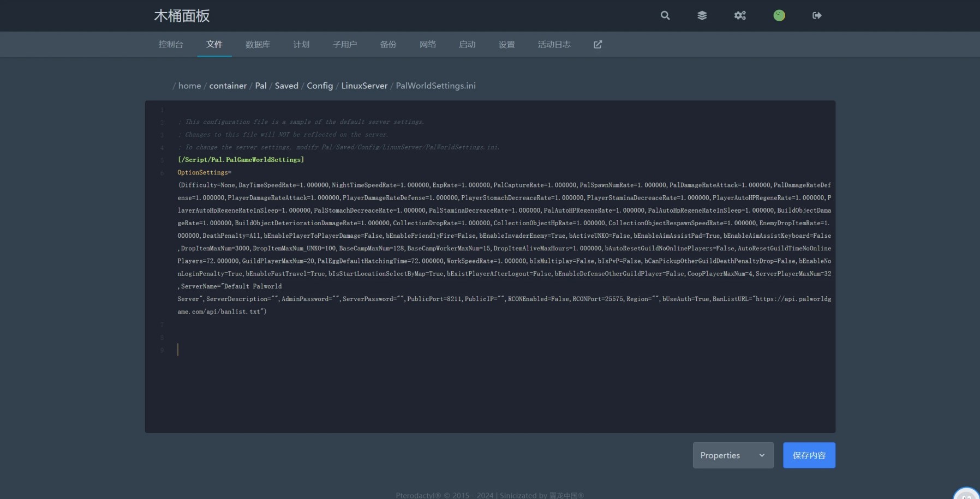Open the 网络 tab

428,44
